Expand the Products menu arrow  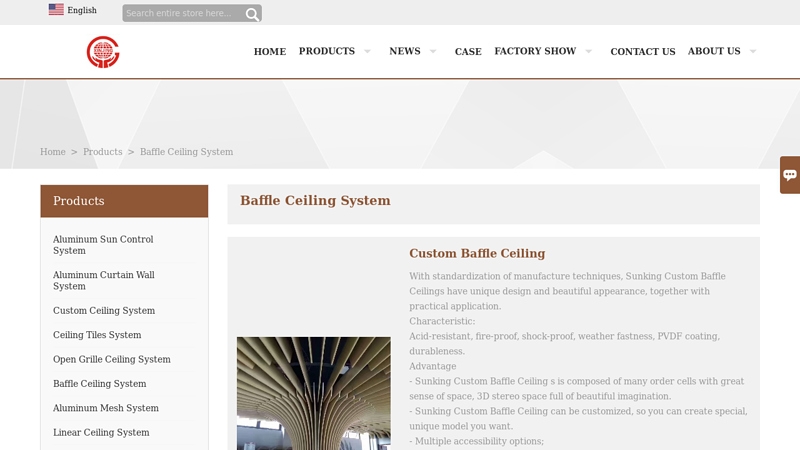(x=367, y=51)
